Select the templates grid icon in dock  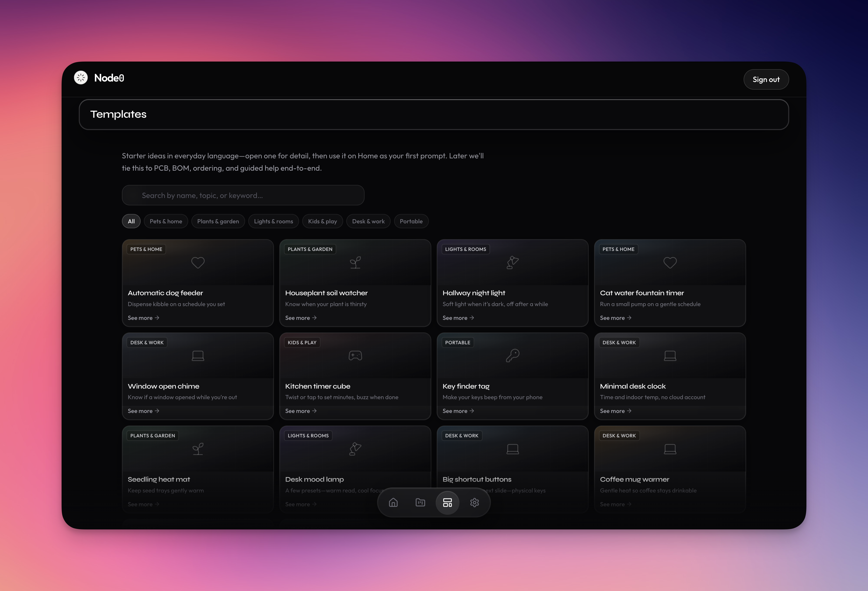(448, 503)
